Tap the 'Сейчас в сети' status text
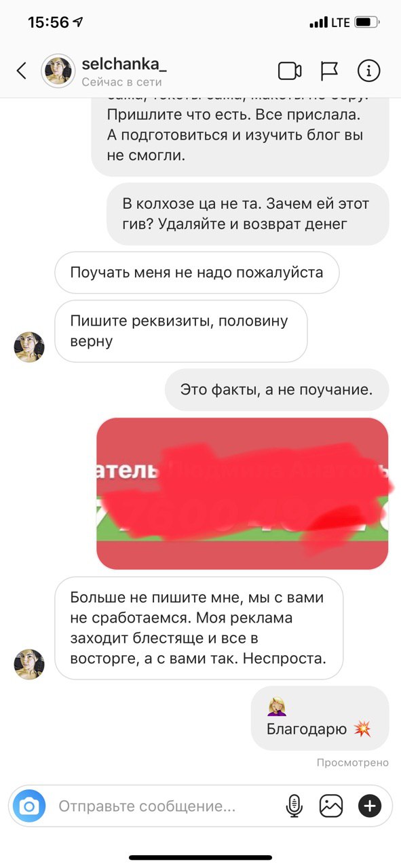 click(122, 82)
